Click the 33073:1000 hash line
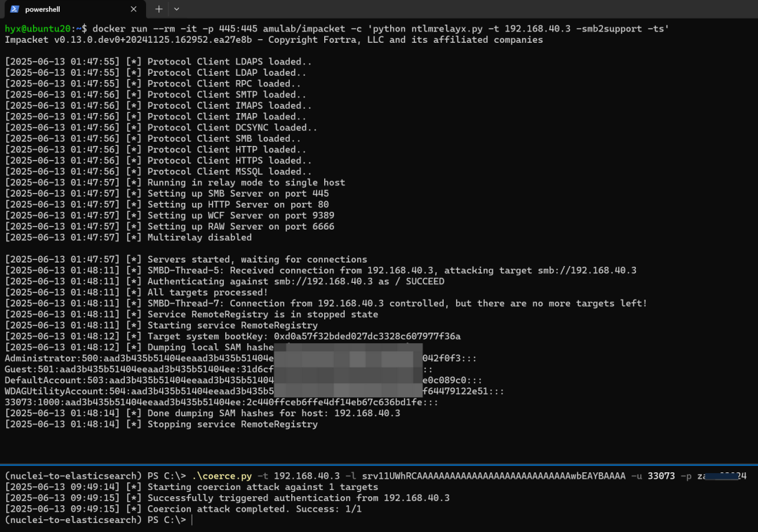Screen dimensions: 758x532 coord(221,402)
